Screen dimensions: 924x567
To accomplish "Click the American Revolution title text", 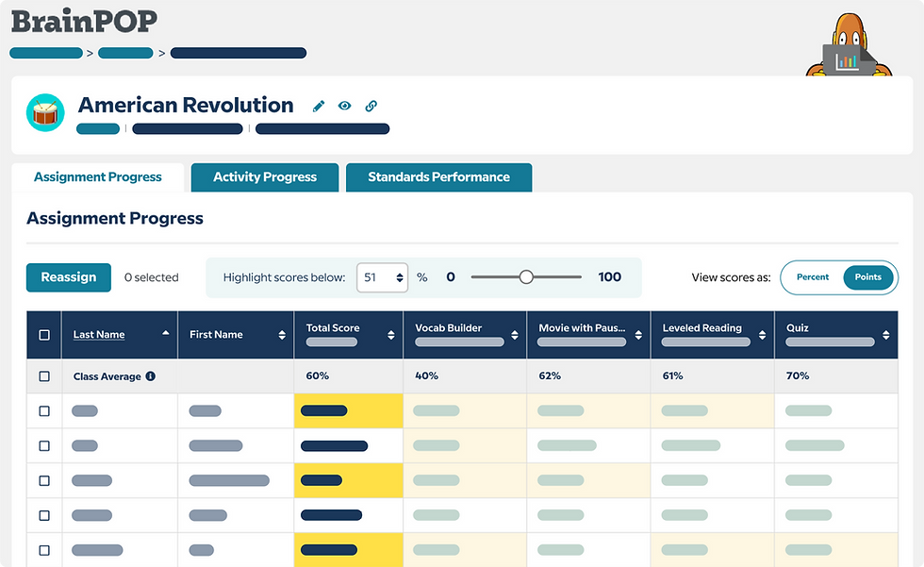I will point(186,105).
